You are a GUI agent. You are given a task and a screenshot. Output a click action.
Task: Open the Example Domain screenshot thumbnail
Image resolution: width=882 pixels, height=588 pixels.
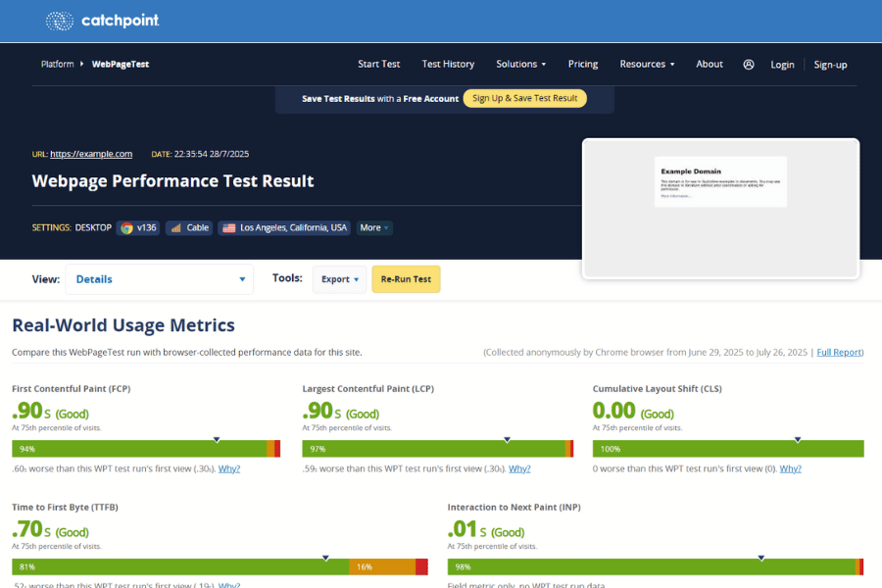[720, 209]
